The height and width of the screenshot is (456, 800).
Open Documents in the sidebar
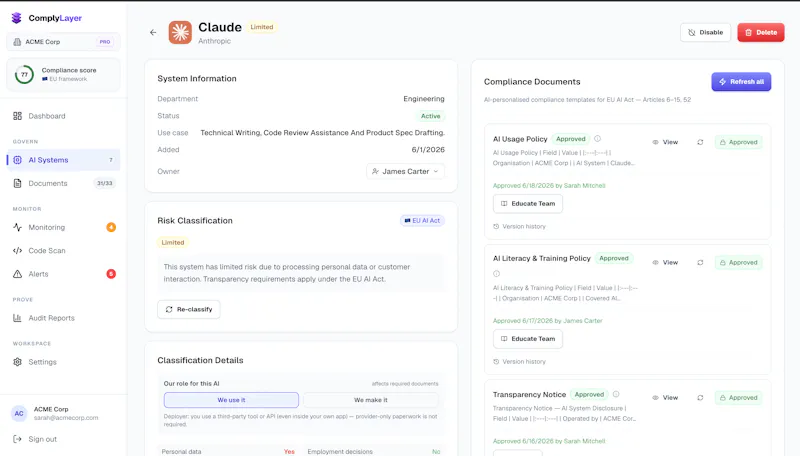[64, 183]
